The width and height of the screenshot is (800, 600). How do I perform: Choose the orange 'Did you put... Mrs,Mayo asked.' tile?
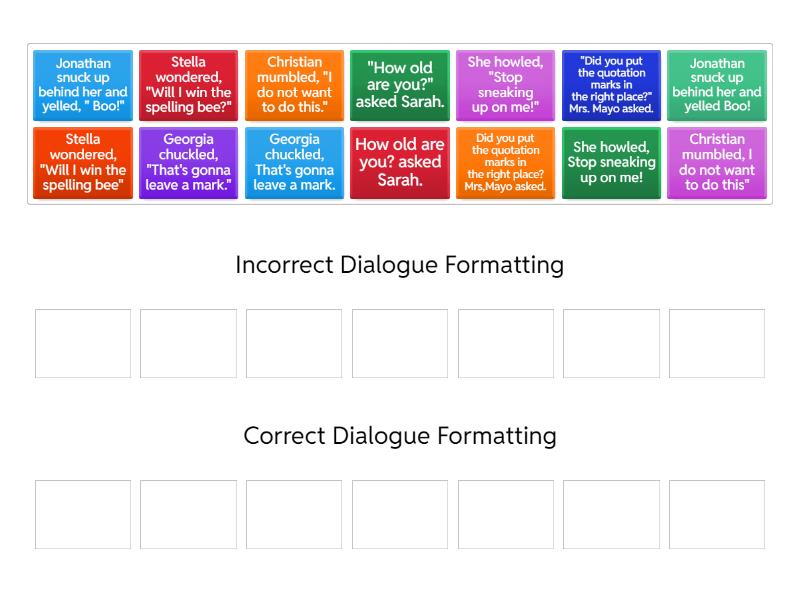tap(505, 163)
